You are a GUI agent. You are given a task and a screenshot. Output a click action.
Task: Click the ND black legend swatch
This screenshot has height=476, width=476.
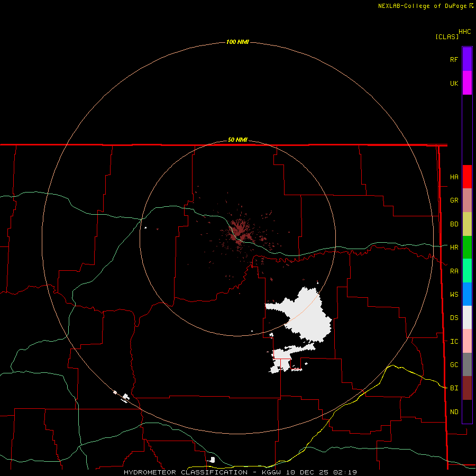[467, 411]
